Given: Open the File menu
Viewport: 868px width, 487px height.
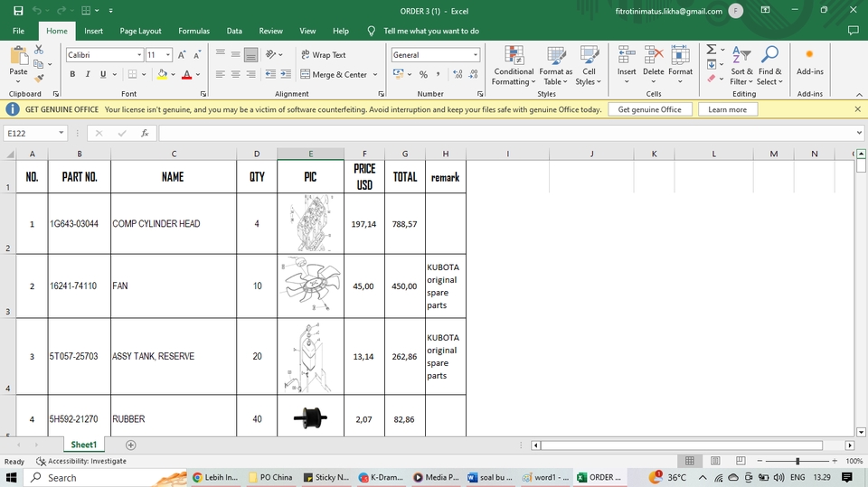Looking at the screenshot, I should [18, 31].
